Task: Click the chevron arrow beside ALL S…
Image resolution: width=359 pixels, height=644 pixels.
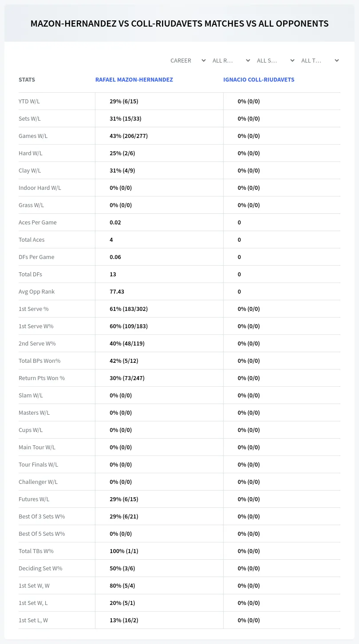Action: tap(292, 60)
